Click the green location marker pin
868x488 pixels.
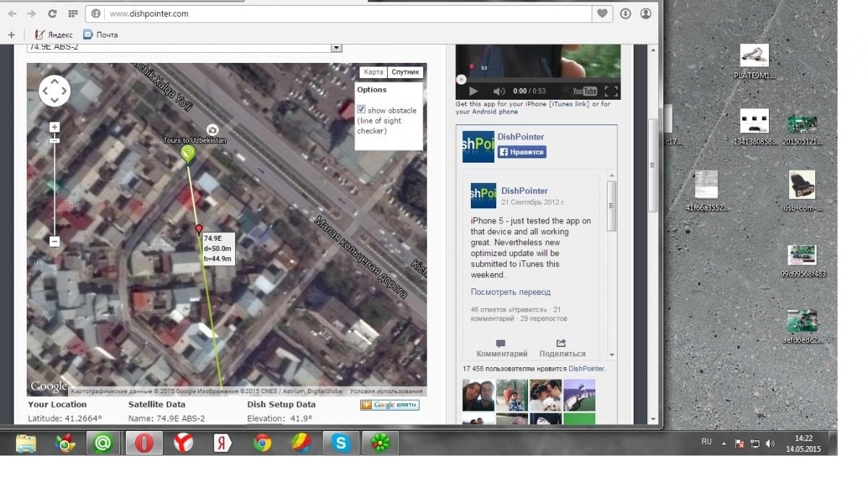(188, 153)
